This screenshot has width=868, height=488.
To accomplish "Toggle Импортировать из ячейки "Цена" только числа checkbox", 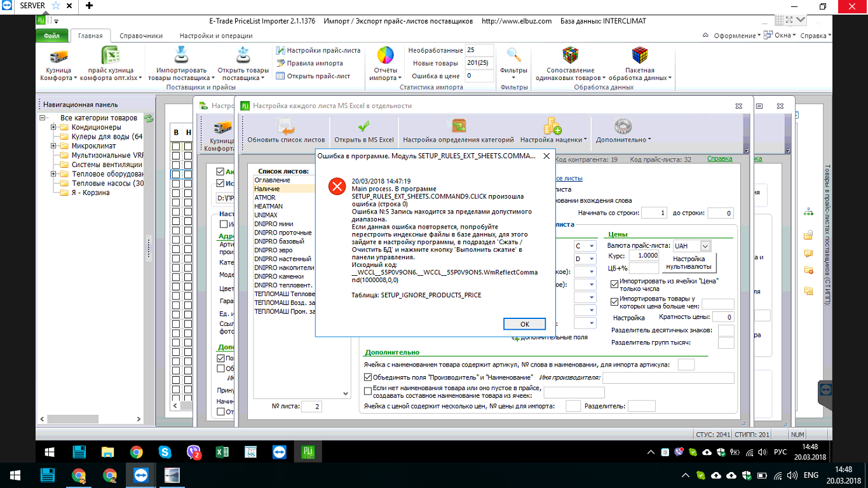I will coord(614,284).
